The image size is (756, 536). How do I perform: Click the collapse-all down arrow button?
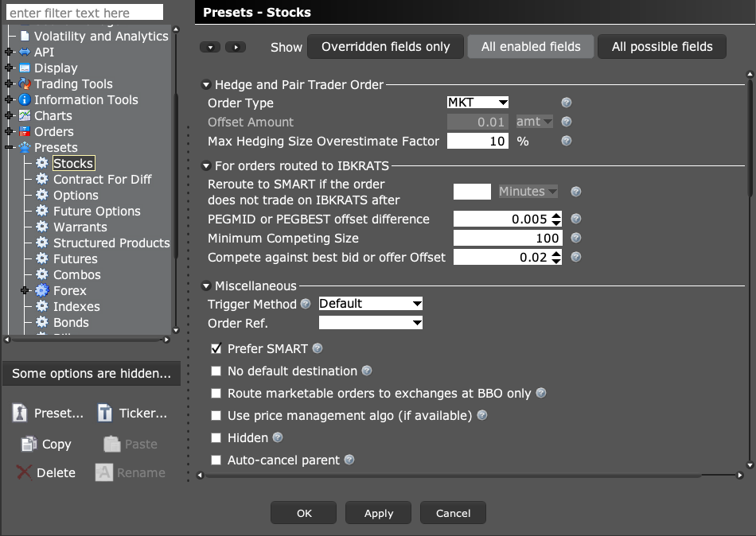[210, 47]
